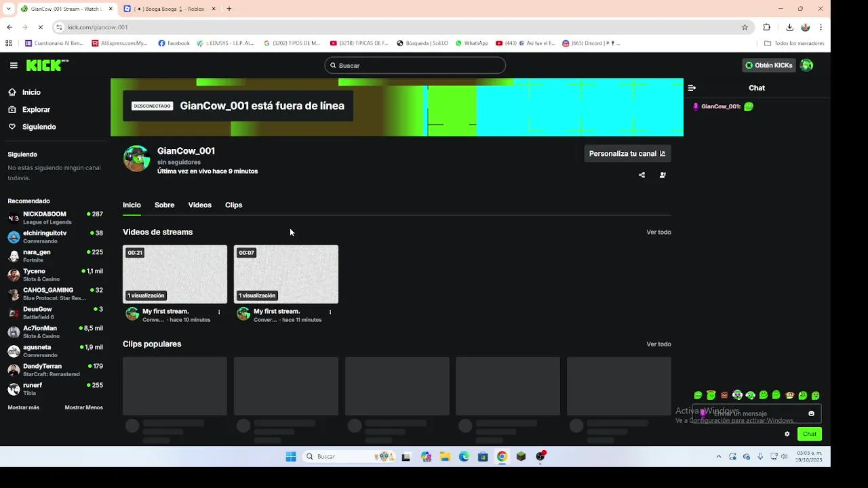Open chat settings gear icon
This screenshot has height=488, width=868.
point(787,434)
